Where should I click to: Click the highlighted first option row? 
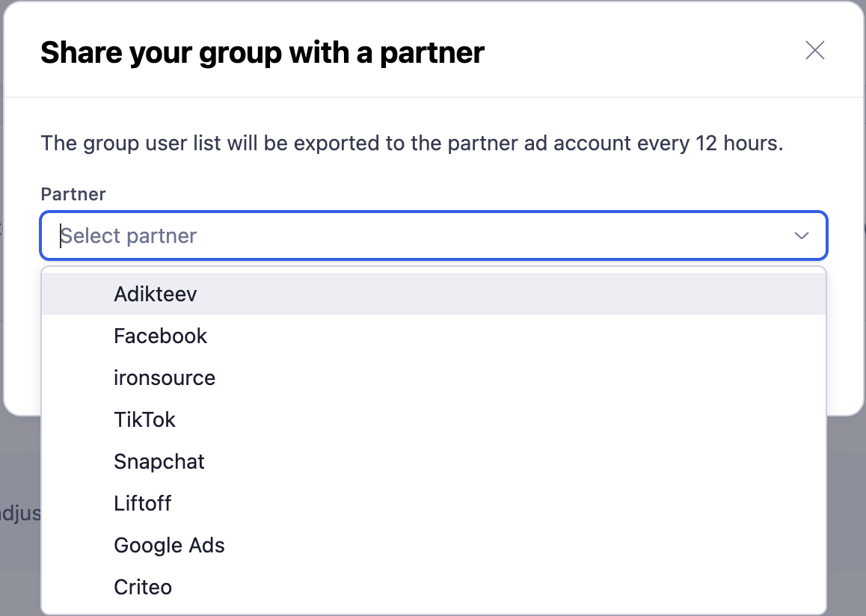tap(434, 294)
